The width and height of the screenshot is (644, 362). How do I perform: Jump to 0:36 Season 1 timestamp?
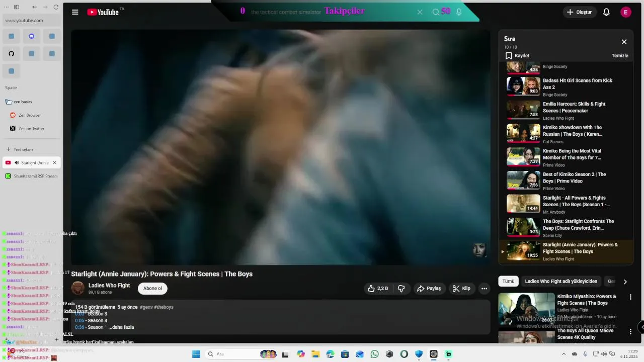79,327
